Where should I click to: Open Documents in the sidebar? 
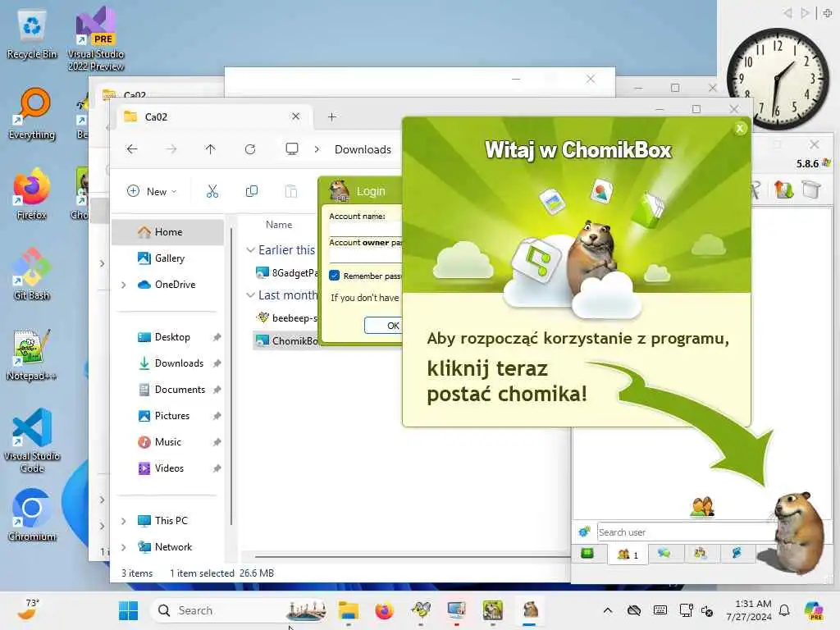click(x=180, y=390)
